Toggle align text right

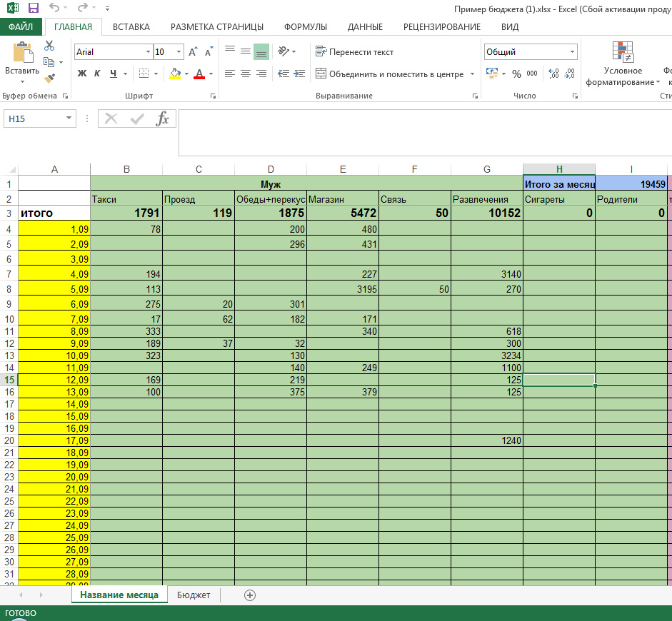click(261, 74)
